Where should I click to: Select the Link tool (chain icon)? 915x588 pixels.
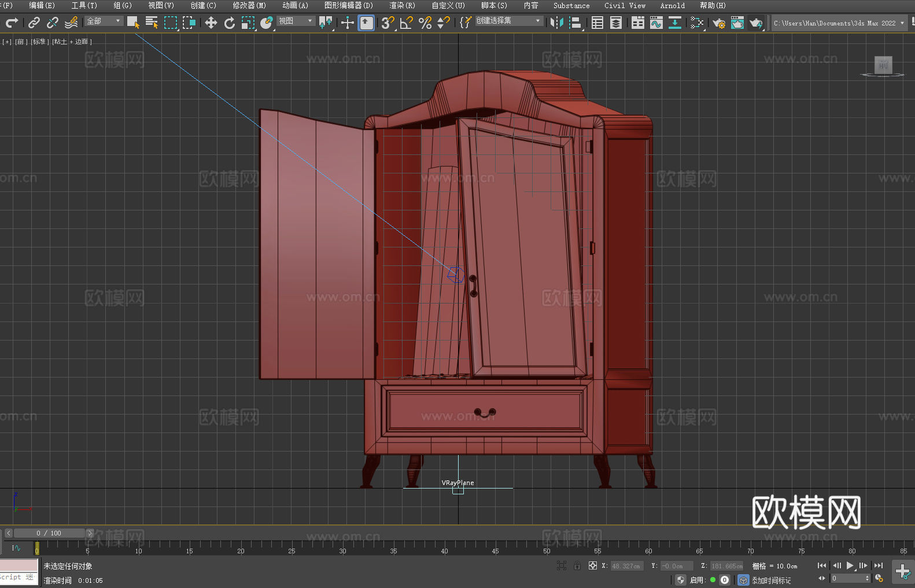coord(34,23)
